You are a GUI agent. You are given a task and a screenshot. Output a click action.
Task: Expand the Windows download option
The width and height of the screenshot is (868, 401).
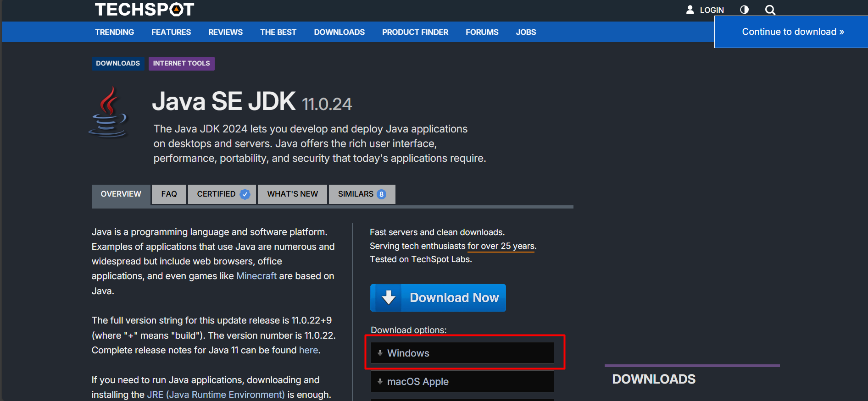coord(462,353)
